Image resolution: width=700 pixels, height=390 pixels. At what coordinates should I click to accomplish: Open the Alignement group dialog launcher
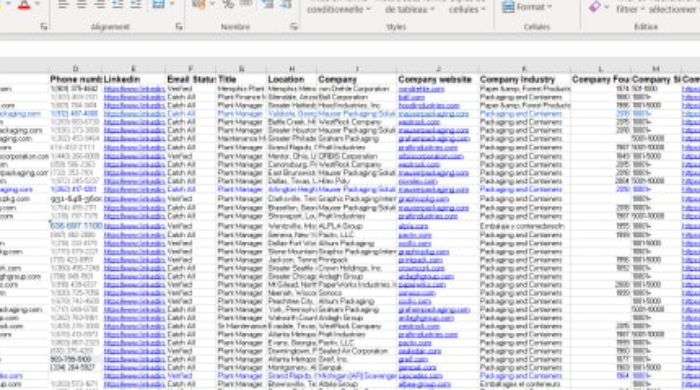(179, 27)
